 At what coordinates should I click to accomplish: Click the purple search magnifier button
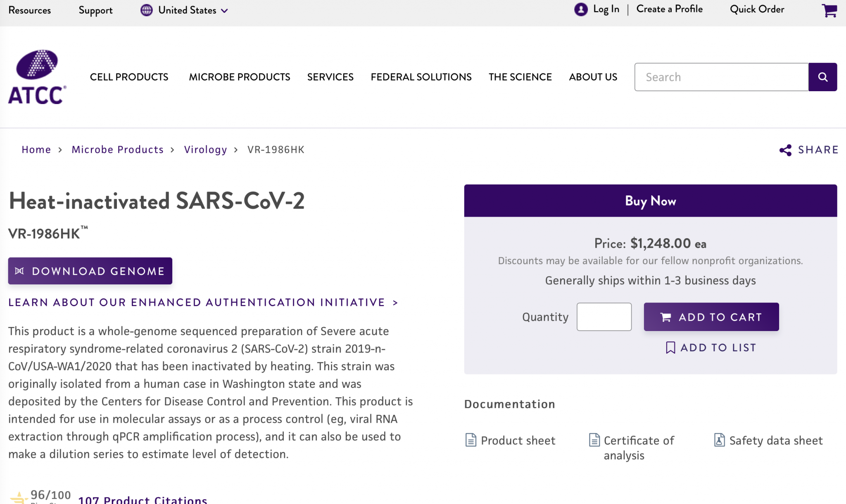tap(822, 77)
